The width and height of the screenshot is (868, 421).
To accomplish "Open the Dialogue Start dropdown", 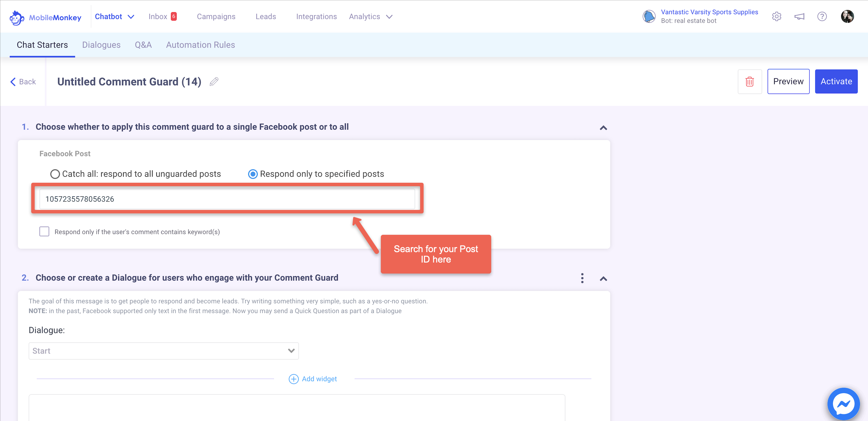I will coord(164,351).
